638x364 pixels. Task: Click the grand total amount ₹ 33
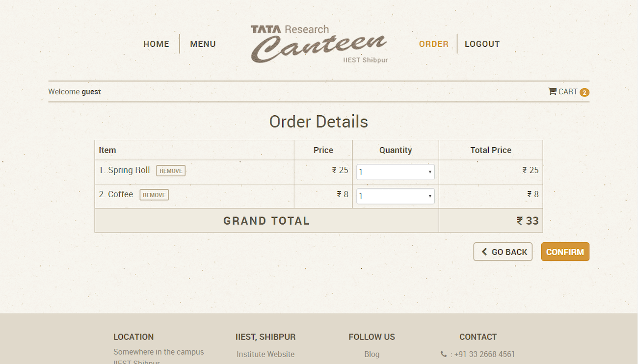coord(528,221)
